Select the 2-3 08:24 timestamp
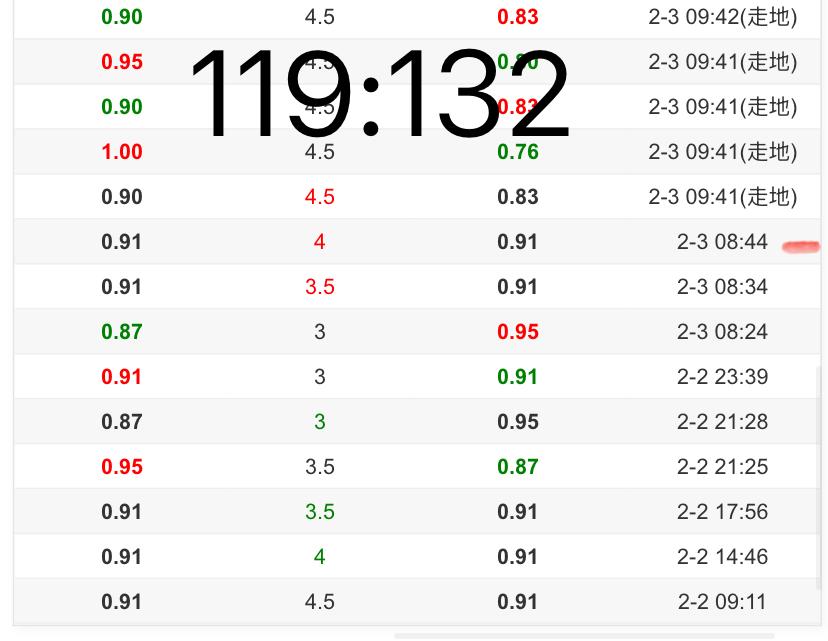 722,332
